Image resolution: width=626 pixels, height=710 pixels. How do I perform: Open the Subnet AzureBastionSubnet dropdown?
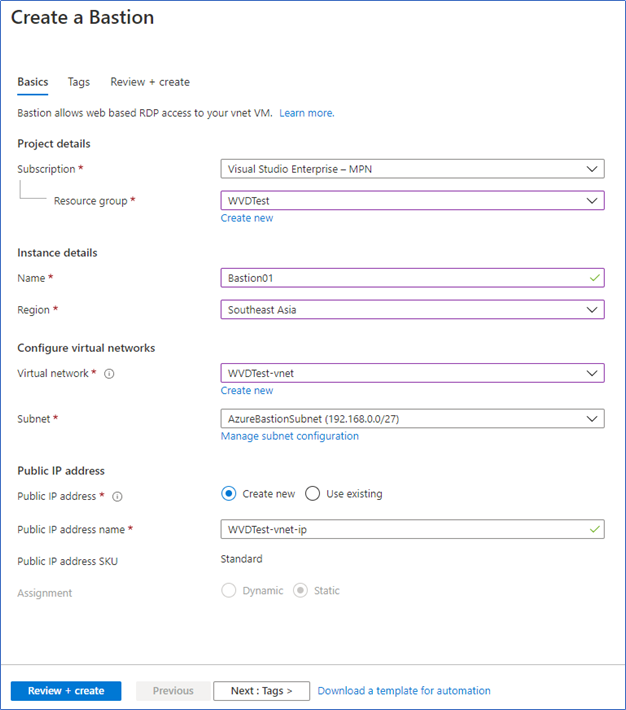(x=412, y=419)
